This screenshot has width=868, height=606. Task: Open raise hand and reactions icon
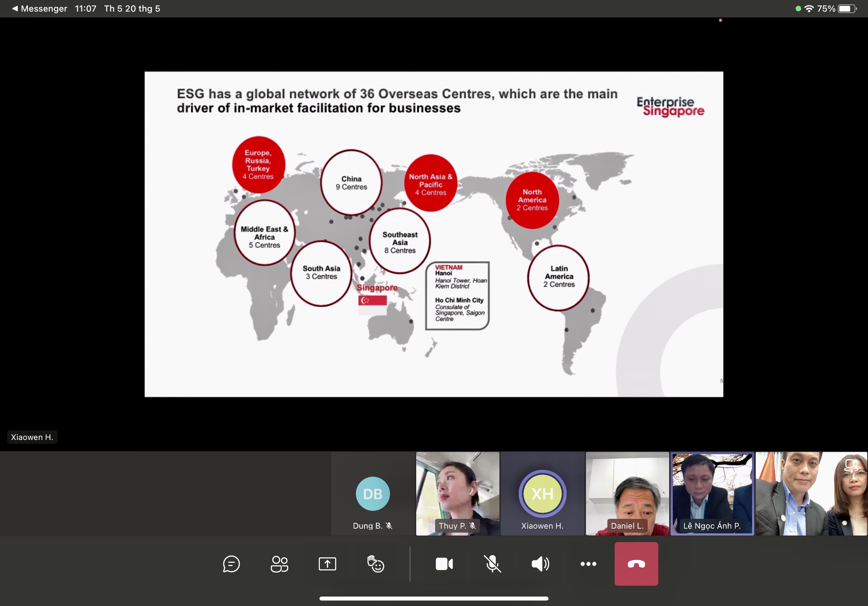[375, 564]
